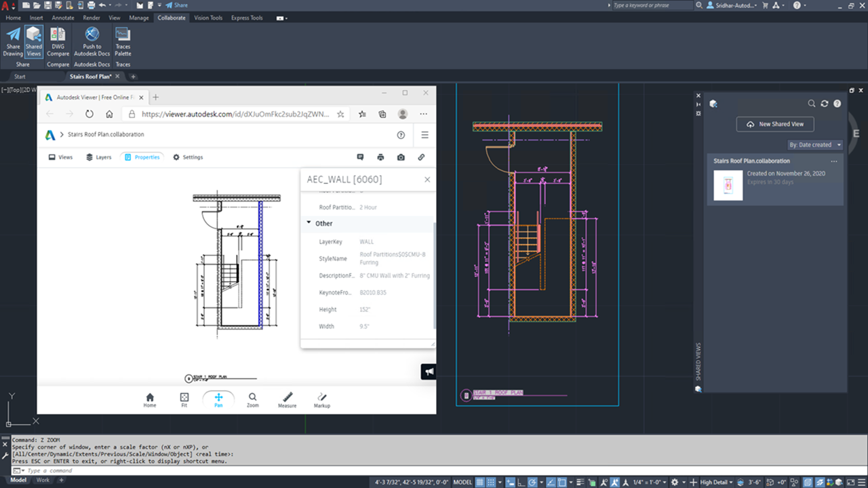The width and height of the screenshot is (868, 488).
Task: Open the By: Date created sort dropdown
Action: (x=814, y=145)
